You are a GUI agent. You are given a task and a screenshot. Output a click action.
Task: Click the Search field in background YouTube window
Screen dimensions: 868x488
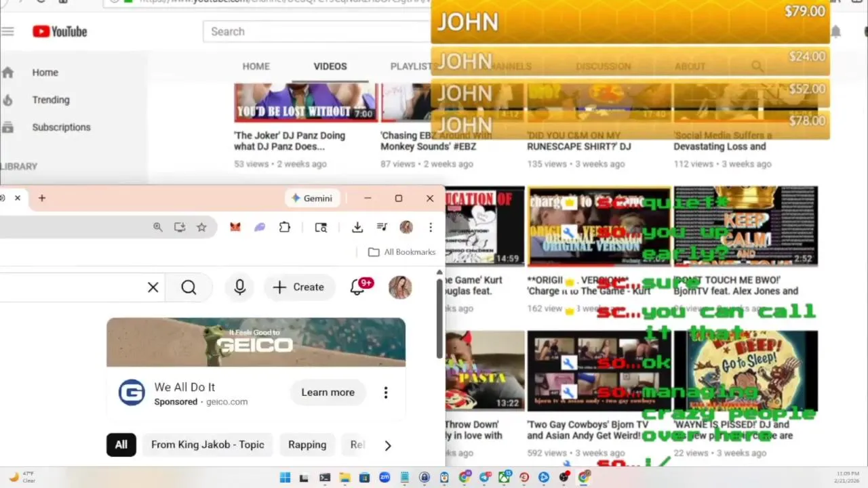317,31
